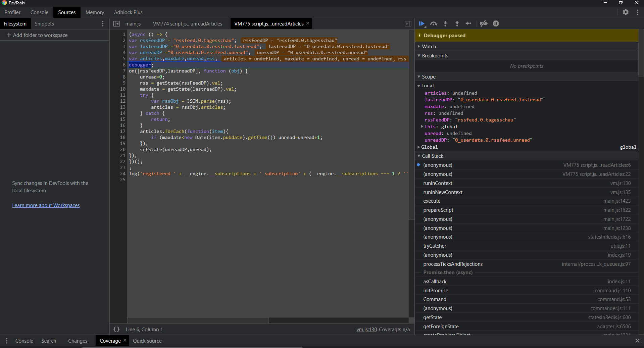Open the Console drawer tab
644x348 pixels.
pos(24,341)
